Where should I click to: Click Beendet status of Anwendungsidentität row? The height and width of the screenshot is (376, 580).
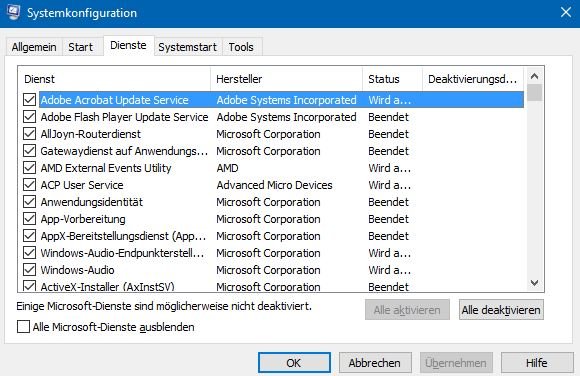point(388,202)
